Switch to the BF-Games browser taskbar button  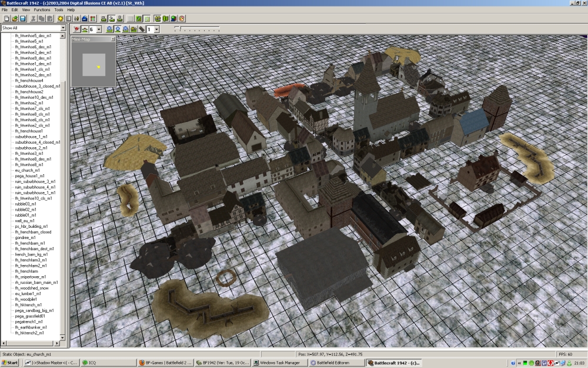coord(166,363)
